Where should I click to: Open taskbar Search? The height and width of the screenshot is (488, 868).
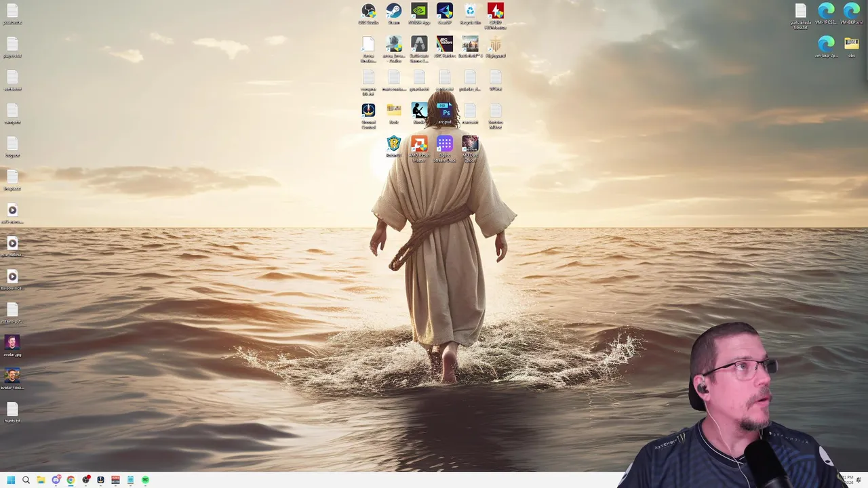(26, 480)
